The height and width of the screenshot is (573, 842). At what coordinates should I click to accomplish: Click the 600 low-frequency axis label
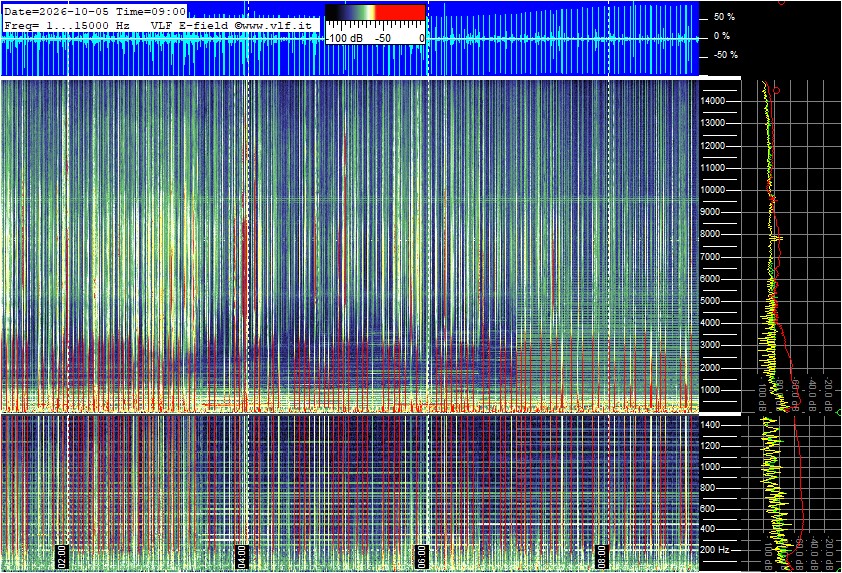[x=708, y=509]
